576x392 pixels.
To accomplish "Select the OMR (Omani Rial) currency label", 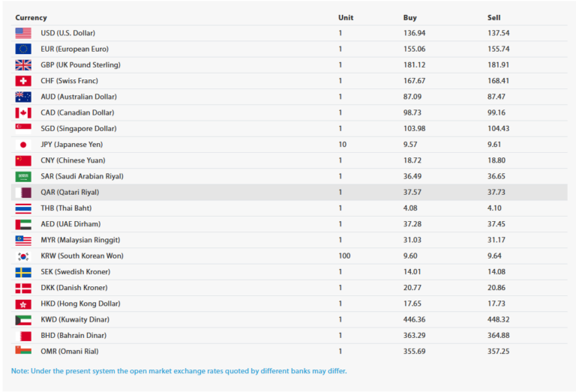I will [x=70, y=352].
